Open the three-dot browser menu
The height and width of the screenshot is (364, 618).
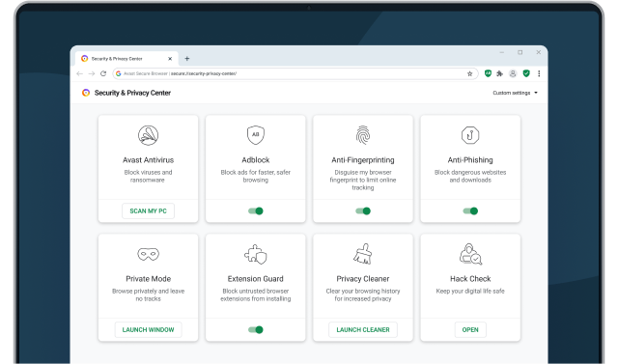pyautogui.click(x=539, y=73)
